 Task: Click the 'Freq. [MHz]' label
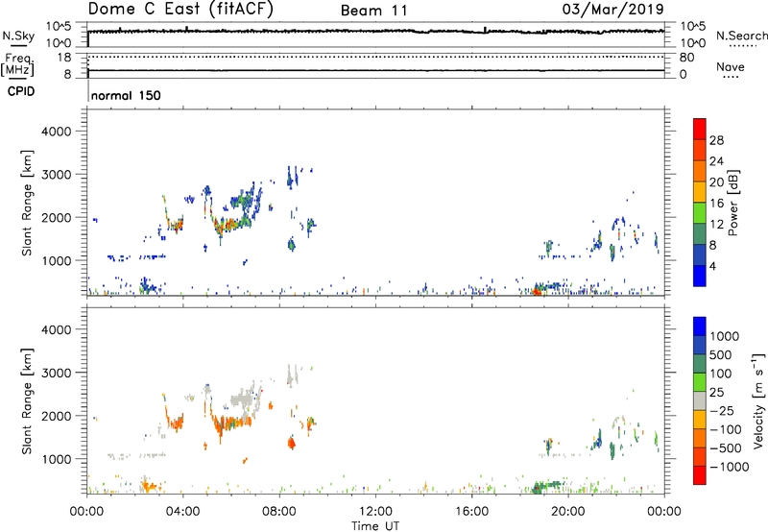click(x=17, y=64)
